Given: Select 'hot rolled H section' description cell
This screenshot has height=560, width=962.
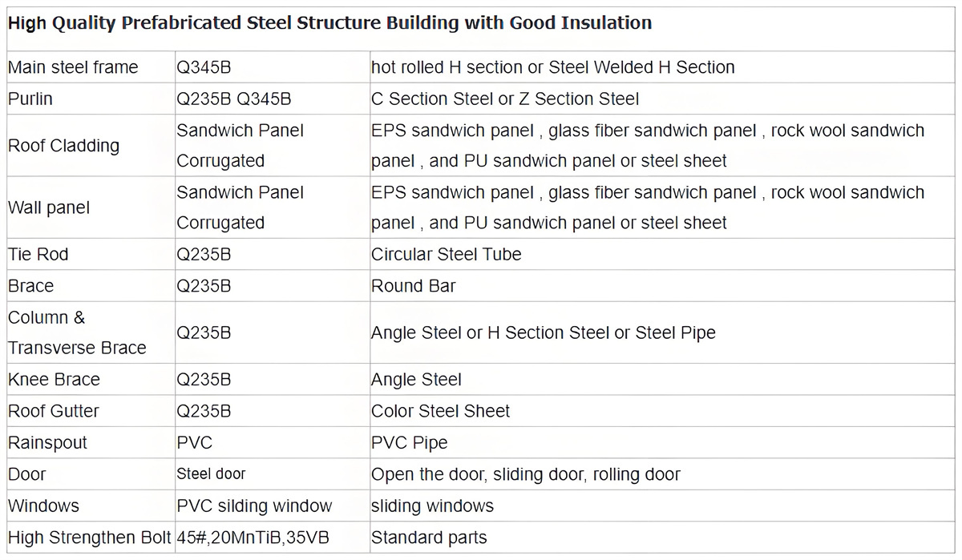Looking at the screenshot, I should (x=663, y=67).
